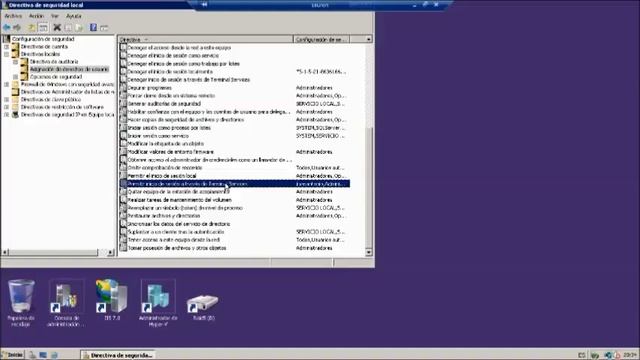
Task: Click the policy icon beside Depurar programas
Action: 123,87
